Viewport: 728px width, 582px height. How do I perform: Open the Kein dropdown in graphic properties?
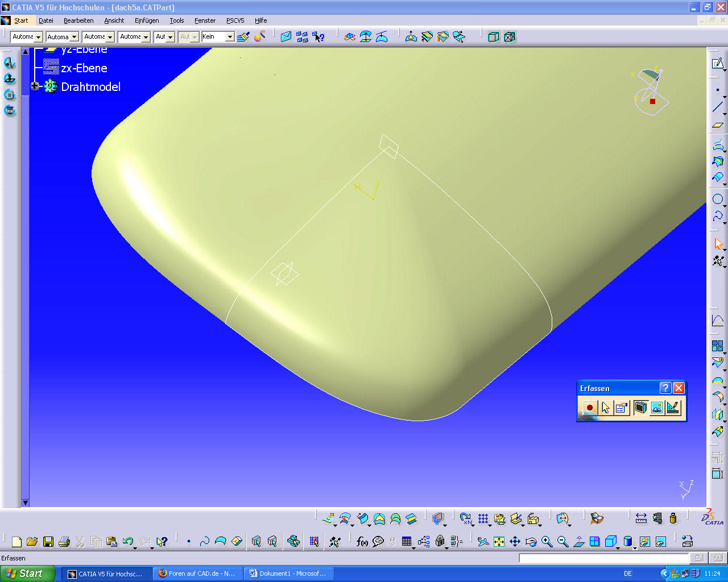(230, 37)
